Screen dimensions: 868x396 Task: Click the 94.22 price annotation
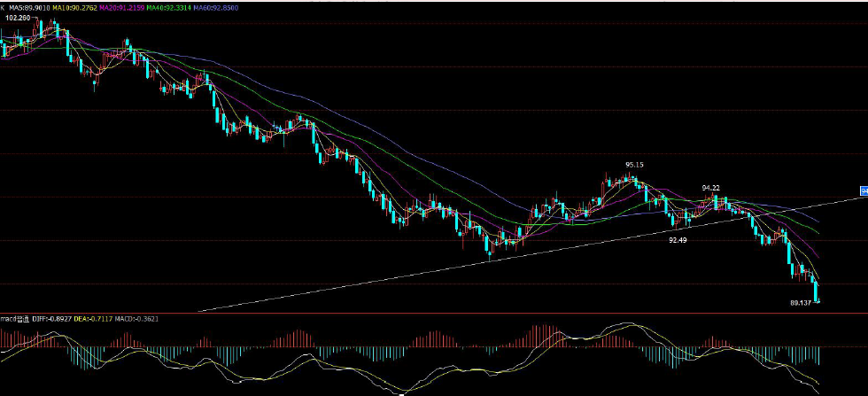click(710, 188)
